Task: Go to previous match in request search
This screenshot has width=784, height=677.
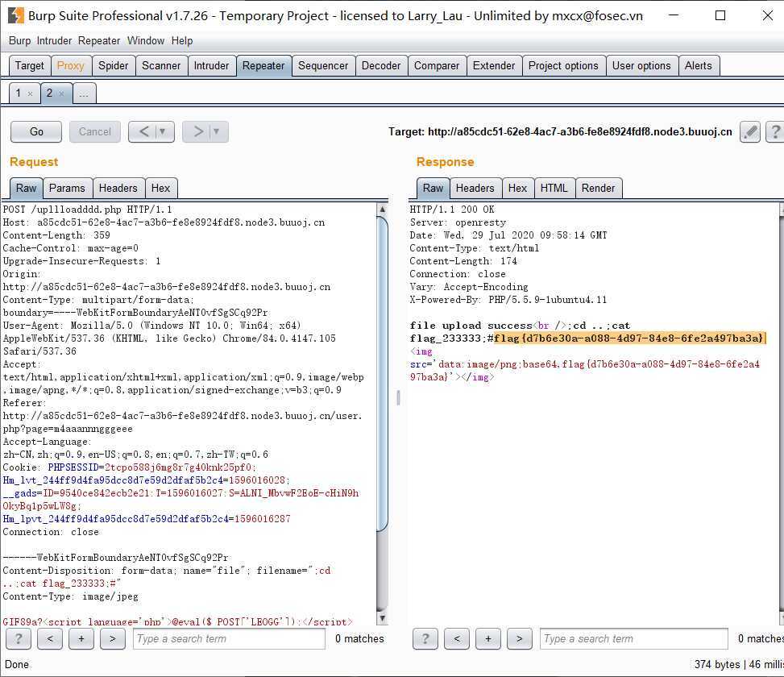Action: 50,638
